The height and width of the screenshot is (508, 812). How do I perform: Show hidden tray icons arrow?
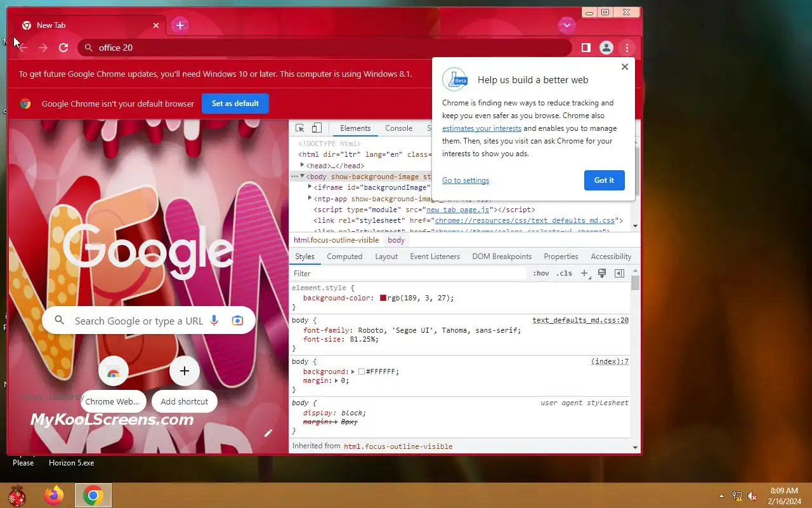721,496
